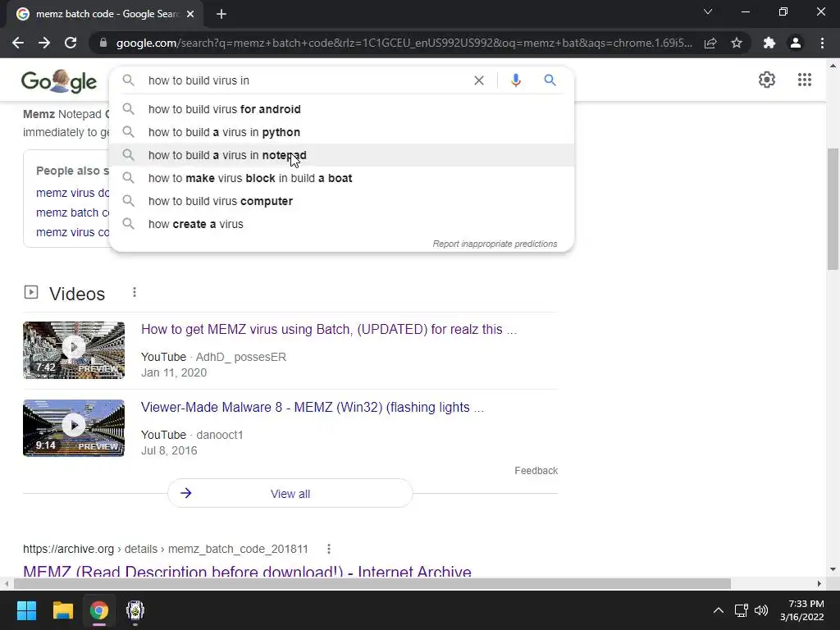Image resolution: width=840 pixels, height=630 pixels.
Task: Select suggestion 'how to build a virus in notepad'
Action: (x=341, y=155)
